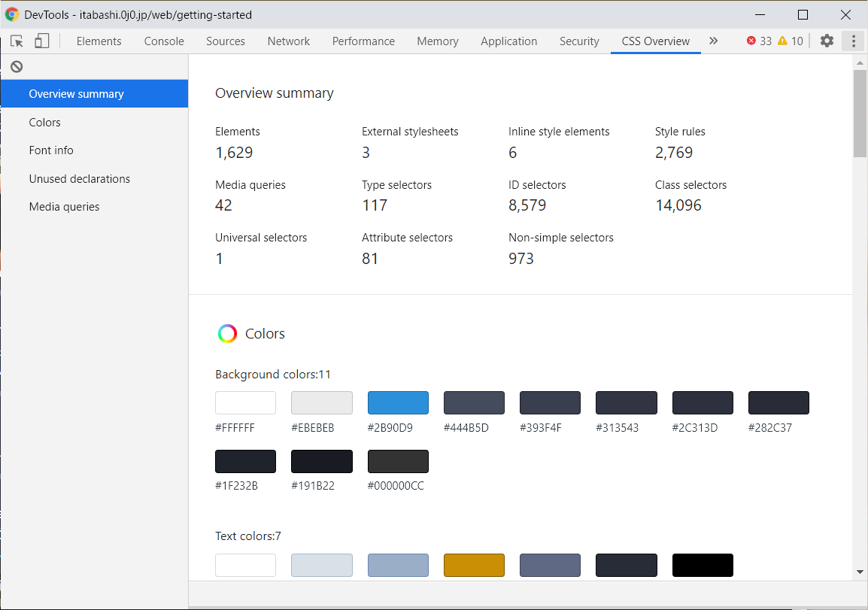This screenshot has height=610, width=868.
Task: Click the red error count indicator
Action: 759,41
